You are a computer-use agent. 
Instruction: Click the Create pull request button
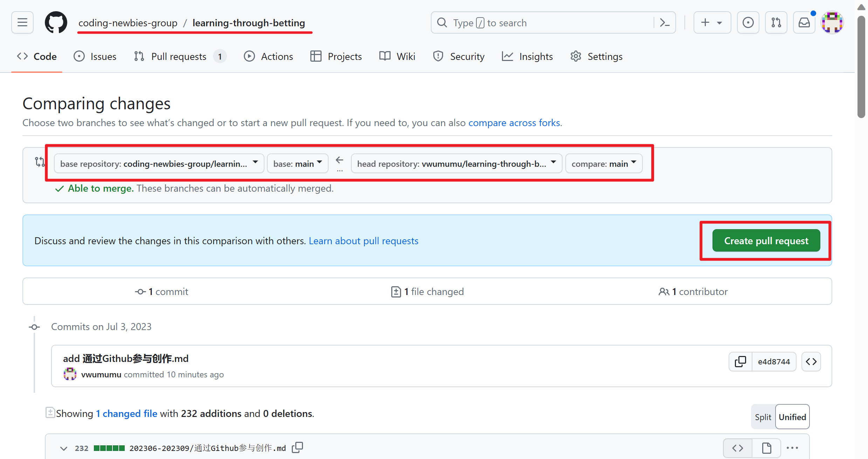pyautogui.click(x=766, y=241)
